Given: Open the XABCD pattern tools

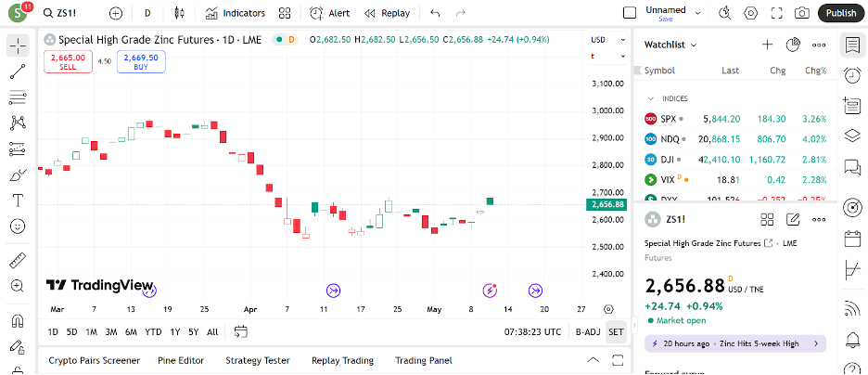Looking at the screenshot, I should coord(18,123).
